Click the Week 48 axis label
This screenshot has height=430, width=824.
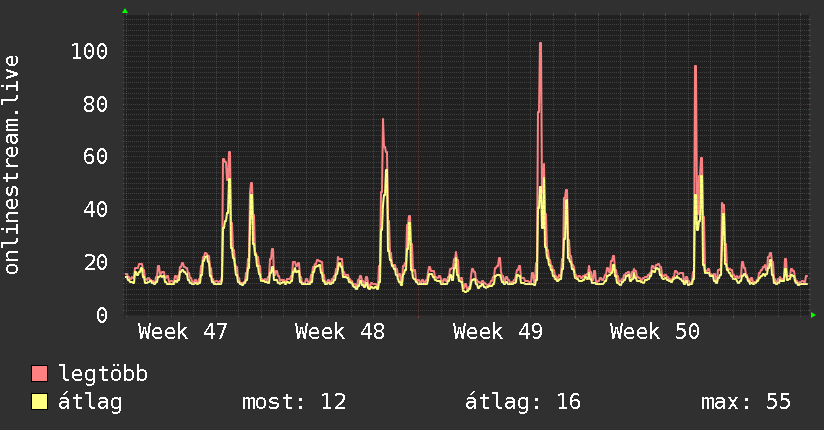click(x=339, y=332)
